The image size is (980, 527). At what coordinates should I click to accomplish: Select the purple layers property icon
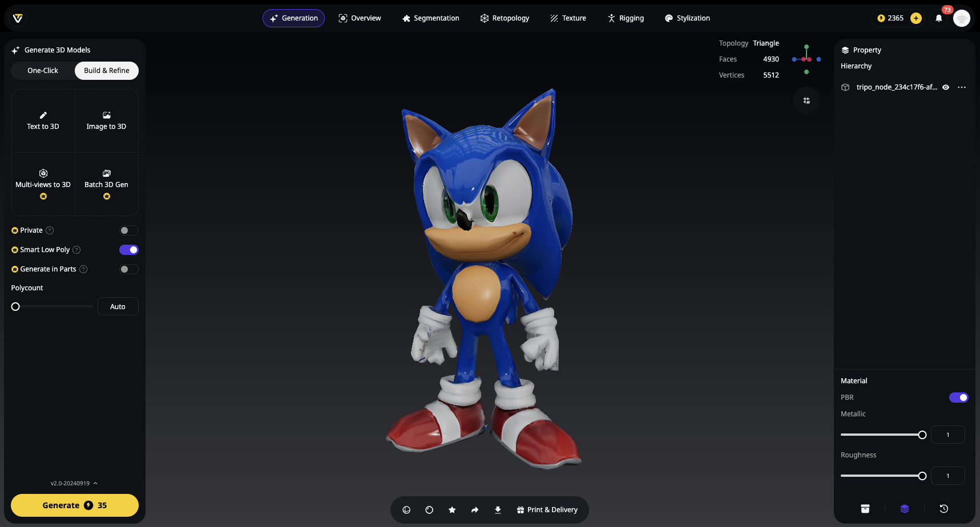[x=905, y=509]
